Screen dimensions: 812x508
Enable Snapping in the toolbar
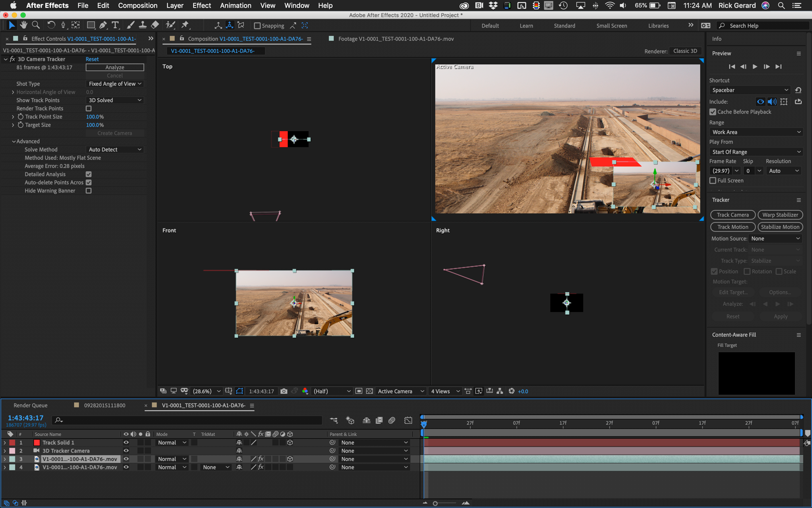pos(257,25)
